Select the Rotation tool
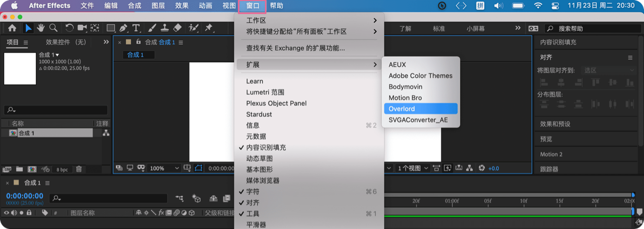 pos(69,28)
